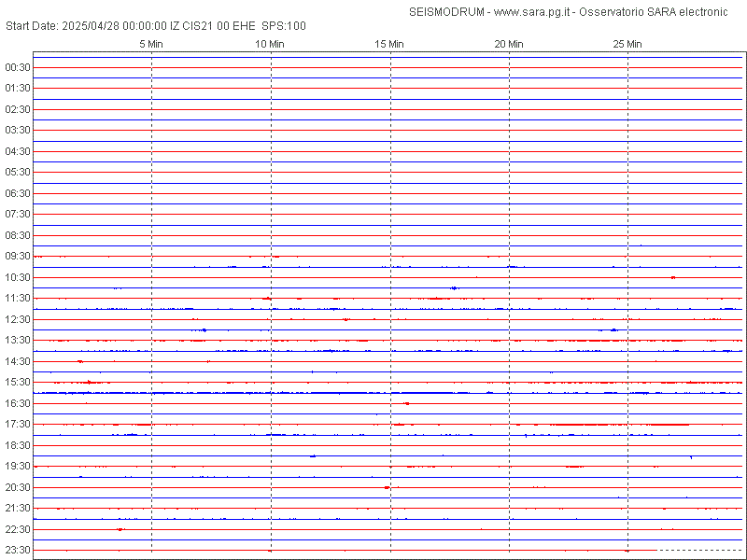The width and height of the screenshot is (747, 560).
Task: Click the 11:30 row time label
Action: 18,298
